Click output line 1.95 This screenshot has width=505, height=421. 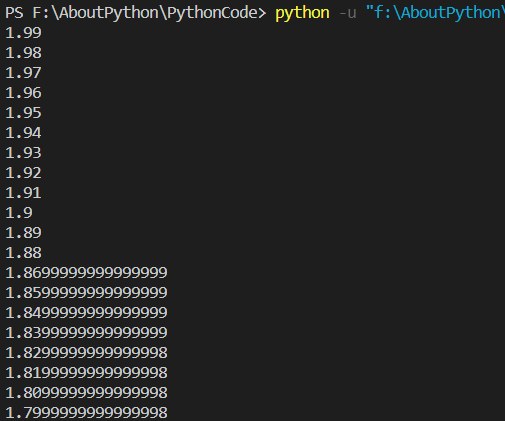point(23,113)
